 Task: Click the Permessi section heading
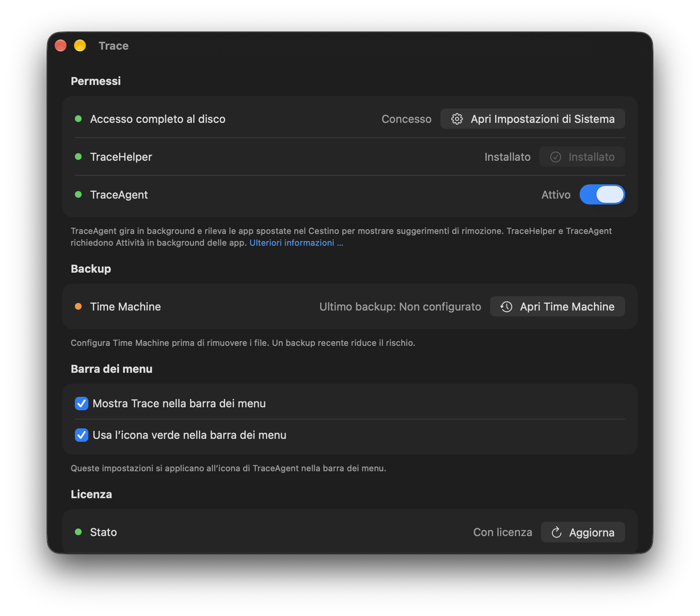[x=95, y=81]
